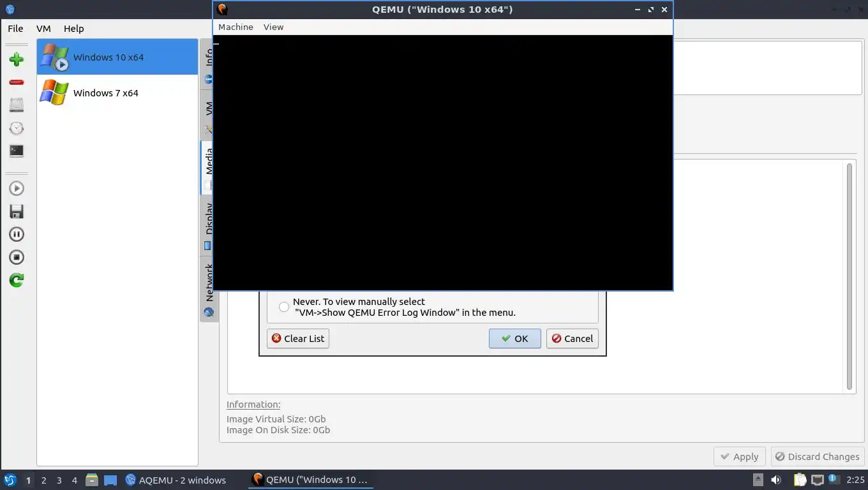Click the vertical scrollbar in AQEMU media panel
The height and width of the screenshot is (490, 868).
pyautogui.click(x=849, y=276)
